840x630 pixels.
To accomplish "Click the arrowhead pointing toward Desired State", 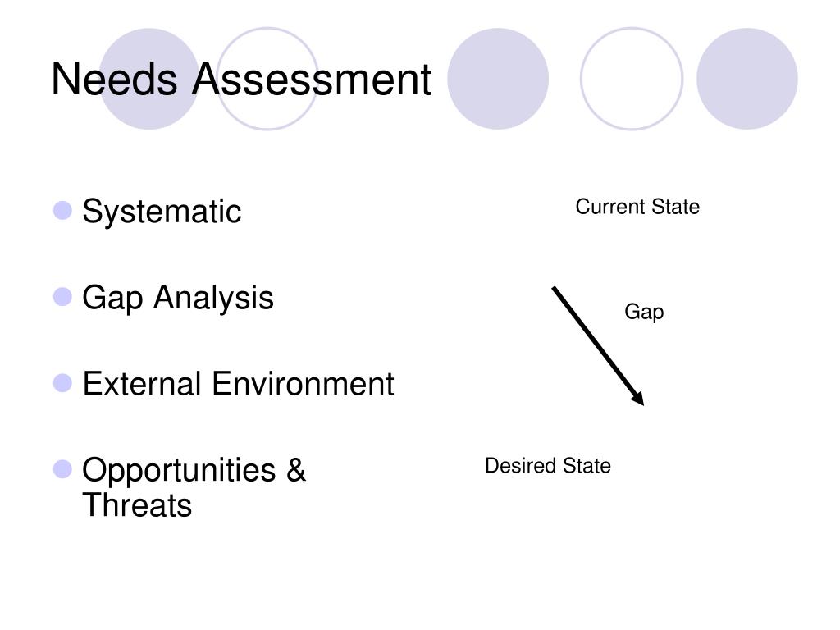I will click(637, 398).
